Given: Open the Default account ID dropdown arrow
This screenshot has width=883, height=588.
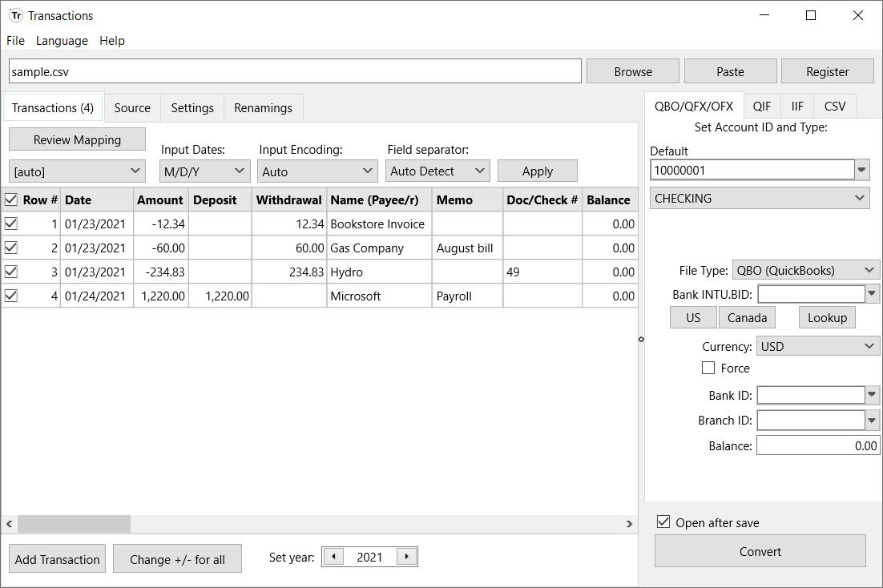Looking at the screenshot, I should pos(862,170).
